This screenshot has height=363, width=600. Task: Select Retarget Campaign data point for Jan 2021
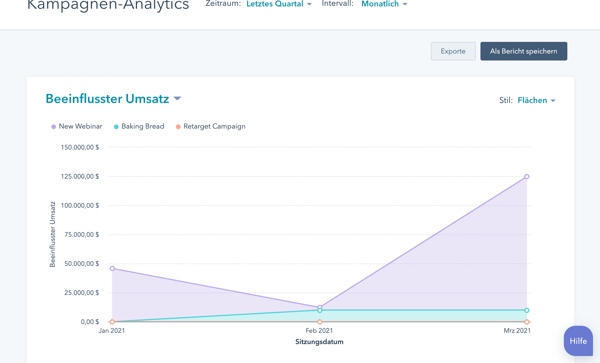(112, 322)
